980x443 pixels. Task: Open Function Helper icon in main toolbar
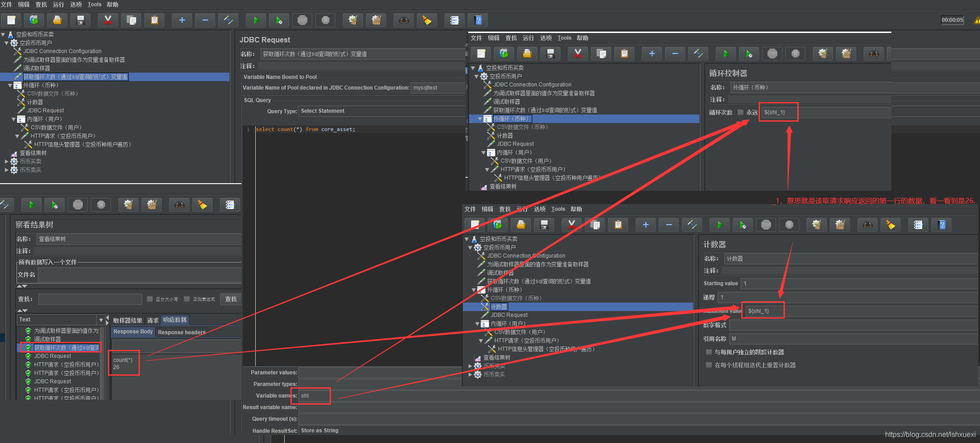pos(454,20)
